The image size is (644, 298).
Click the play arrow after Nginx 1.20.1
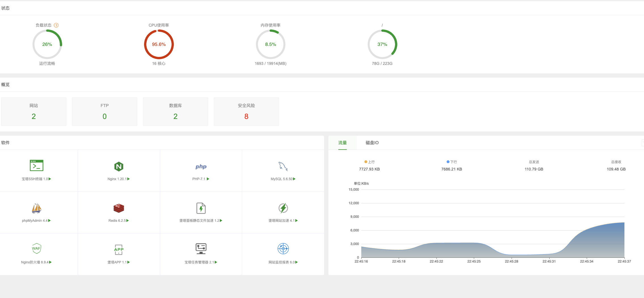click(128, 179)
